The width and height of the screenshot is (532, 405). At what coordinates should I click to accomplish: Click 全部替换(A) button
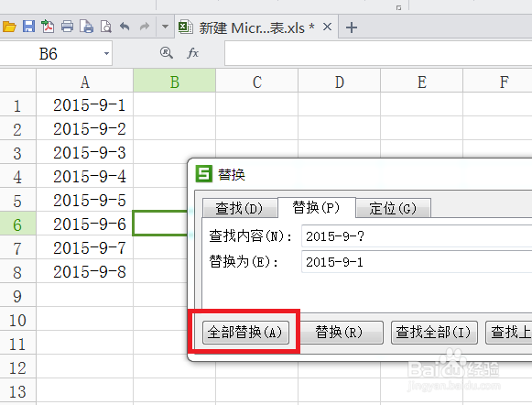(x=246, y=333)
